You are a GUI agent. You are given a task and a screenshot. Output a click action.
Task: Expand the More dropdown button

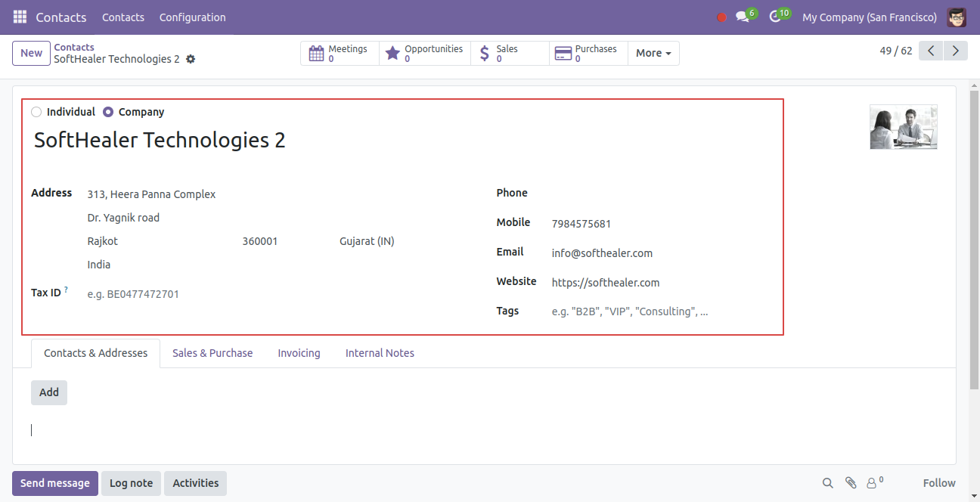click(653, 53)
